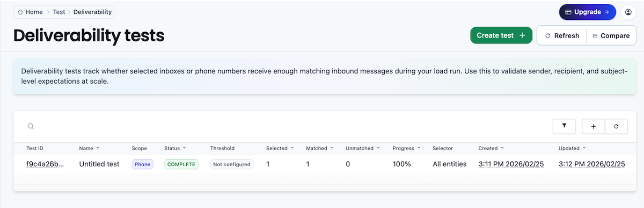Click the table filter funnel icon
The width and height of the screenshot is (644, 208).
pyautogui.click(x=565, y=127)
